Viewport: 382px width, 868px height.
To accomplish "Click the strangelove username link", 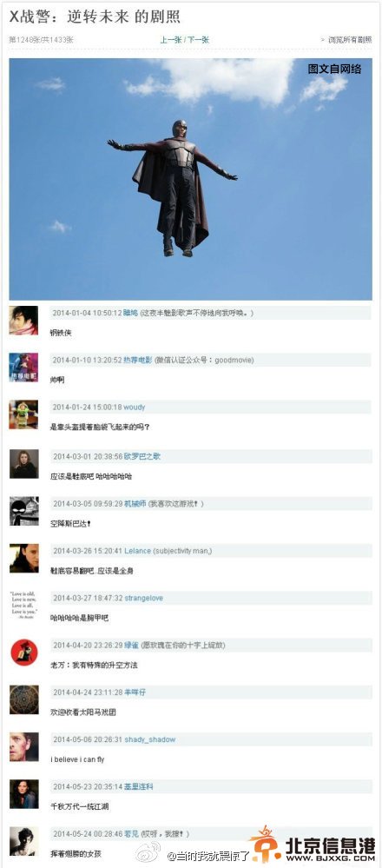I will click(x=143, y=599).
